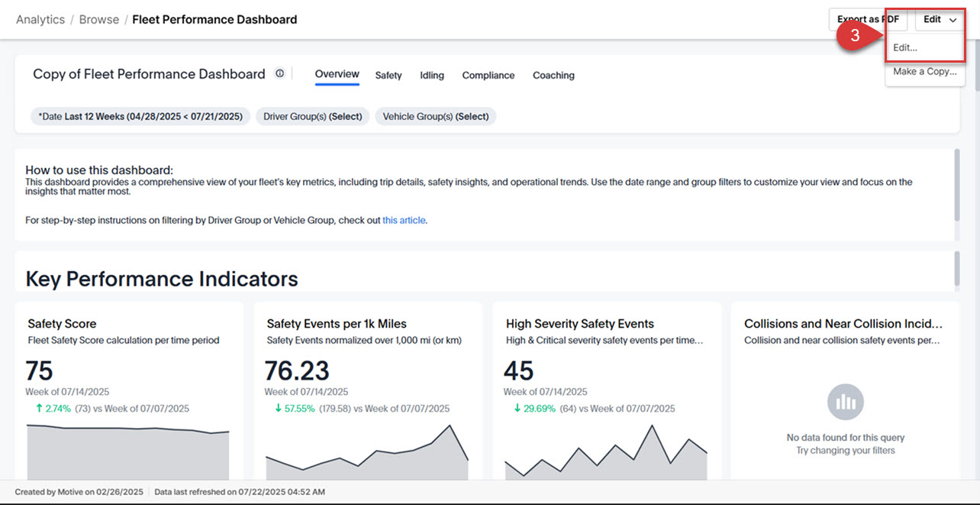The width and height of the screenshot is (980, 505).
Task: Navigate to the Analytics breadcrumb
Action: coord(40,19)
